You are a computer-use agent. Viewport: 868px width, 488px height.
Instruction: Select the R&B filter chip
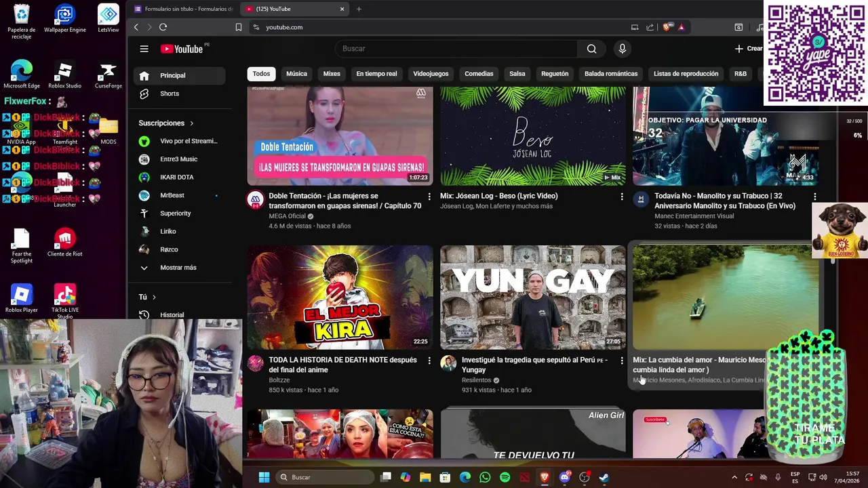click(x=741, y=74)
